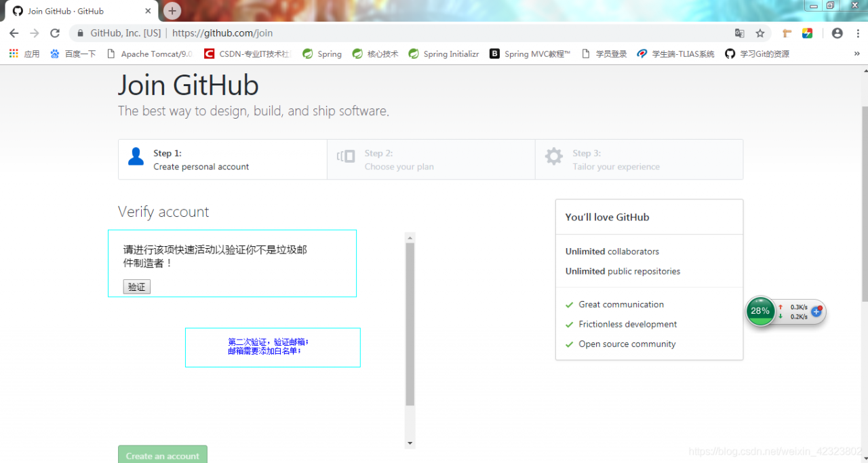
Task: Select Step 2 Choose your plan
Action: pos(431,159)
